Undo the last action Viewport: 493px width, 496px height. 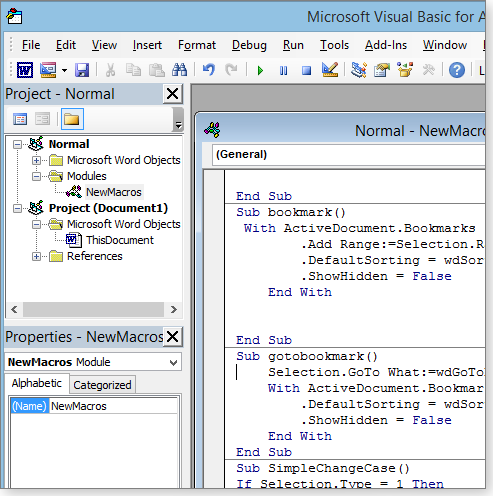[x=209, y=70]
